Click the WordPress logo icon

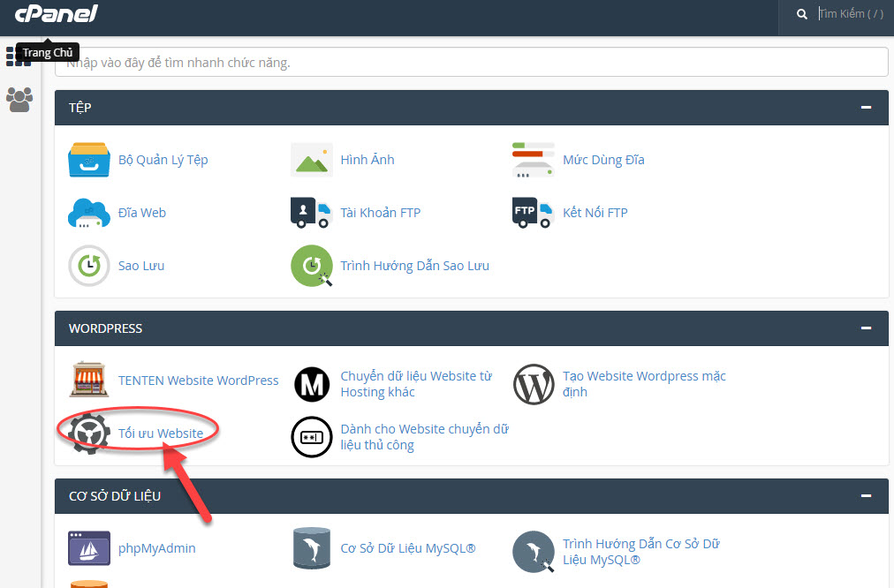click(534, 385)
